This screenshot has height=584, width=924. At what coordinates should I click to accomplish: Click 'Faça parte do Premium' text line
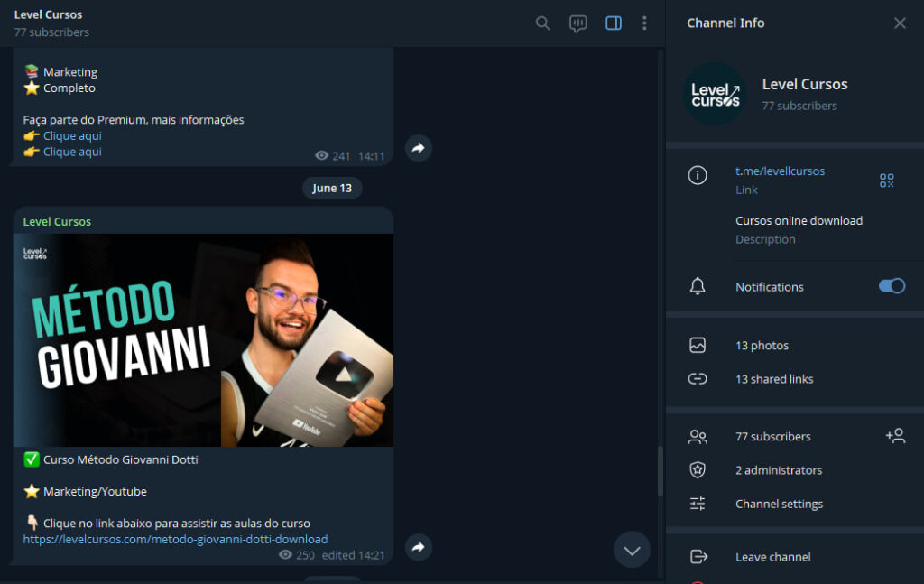point(134,120)
